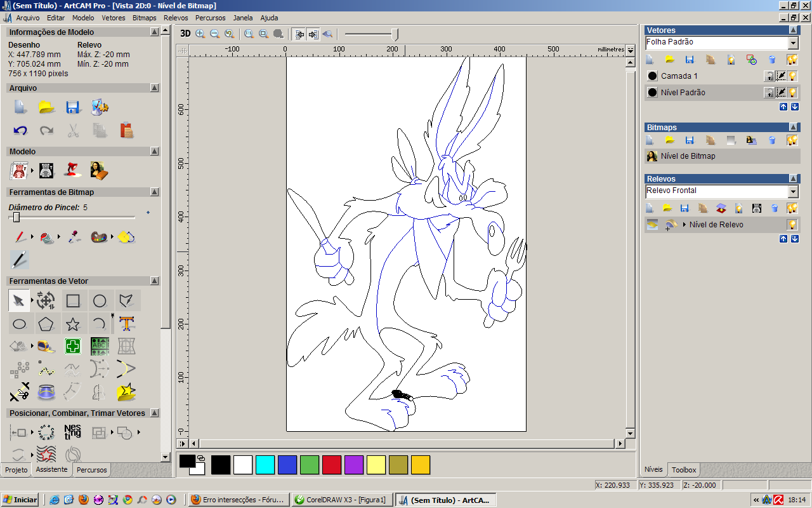Save model using the floppy disk under Arquivo
The height and width of the screenshot is (508, 812).
pyautogui.click(x=73, y=107)
